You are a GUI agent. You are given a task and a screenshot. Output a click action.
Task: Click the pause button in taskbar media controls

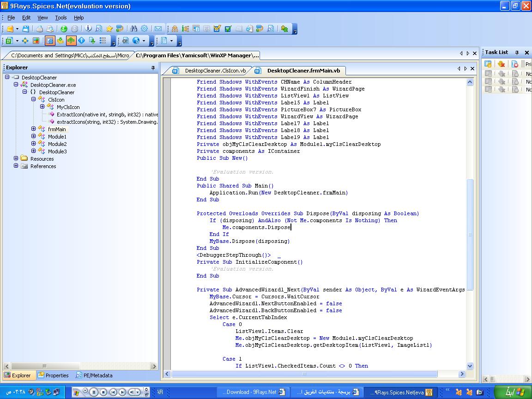click(94, 392)
